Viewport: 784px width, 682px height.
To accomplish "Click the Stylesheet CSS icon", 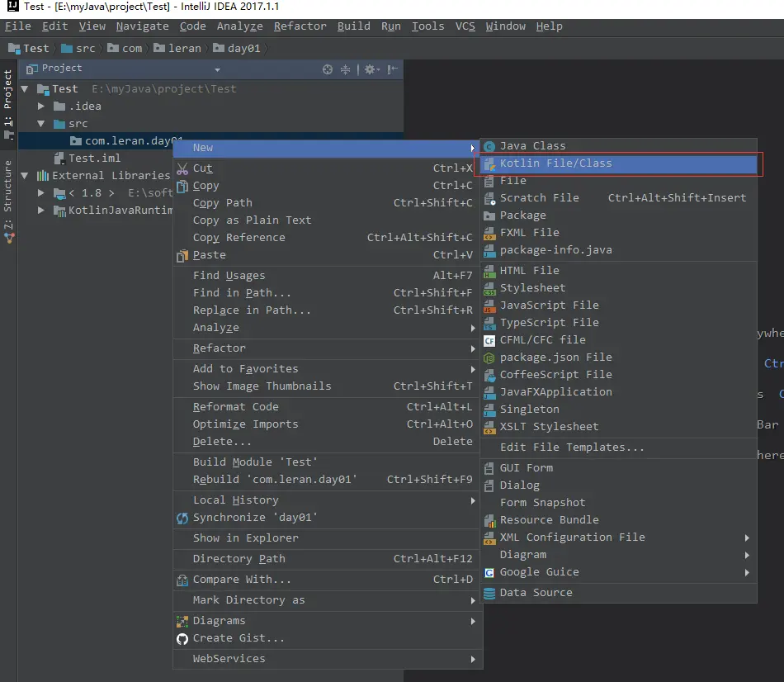I will pos(489,288).
